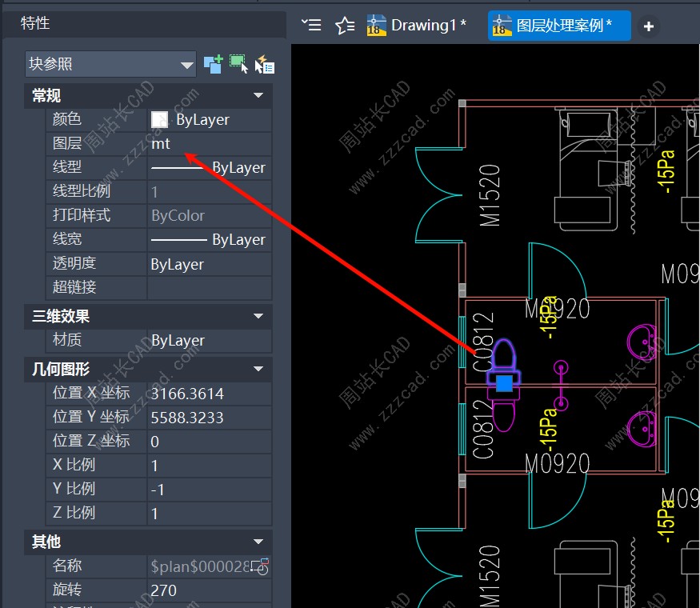
Task: Click the star bookmark icon beside tabs
Action: click(x=345, y=26)
